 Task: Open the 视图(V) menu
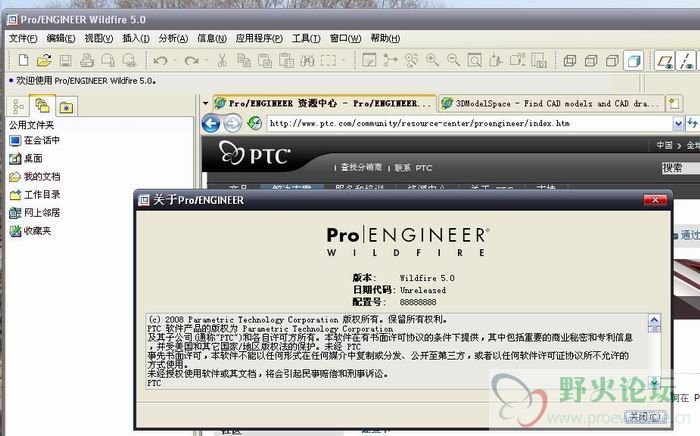pyautogui.click(x=99, y=38)
